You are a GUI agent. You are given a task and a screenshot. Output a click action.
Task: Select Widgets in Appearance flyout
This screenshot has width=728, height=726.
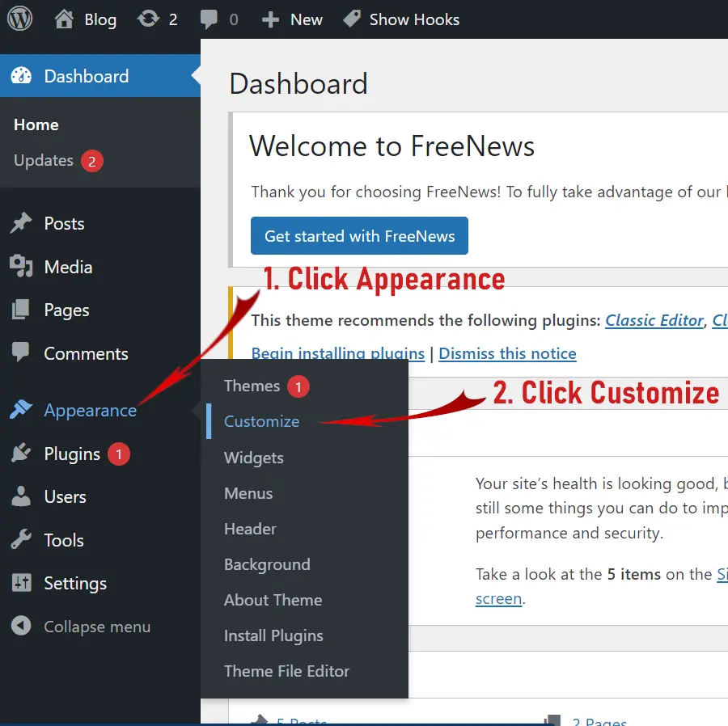(254, 458)
